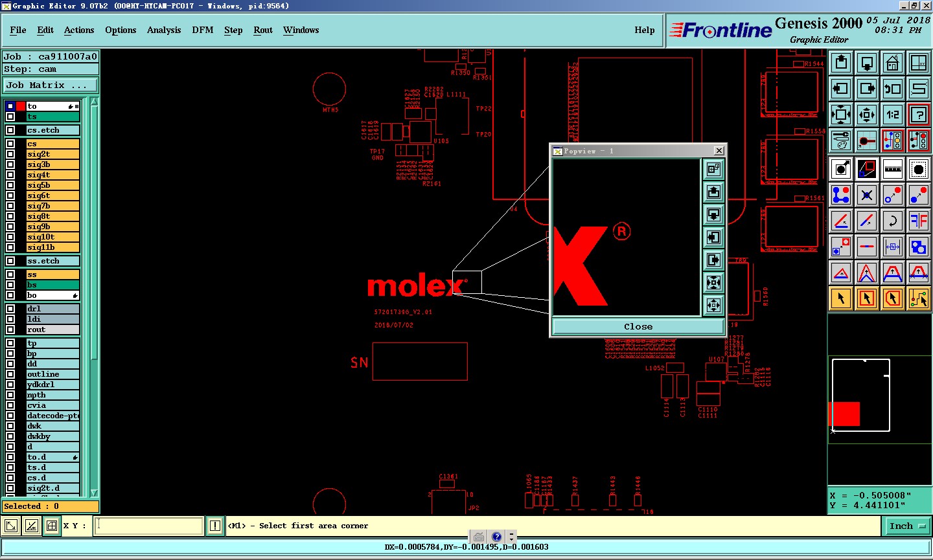This screenshot has width=933, height=560.
Task: Click the Job Matrix button
Action: coord(51,85)
